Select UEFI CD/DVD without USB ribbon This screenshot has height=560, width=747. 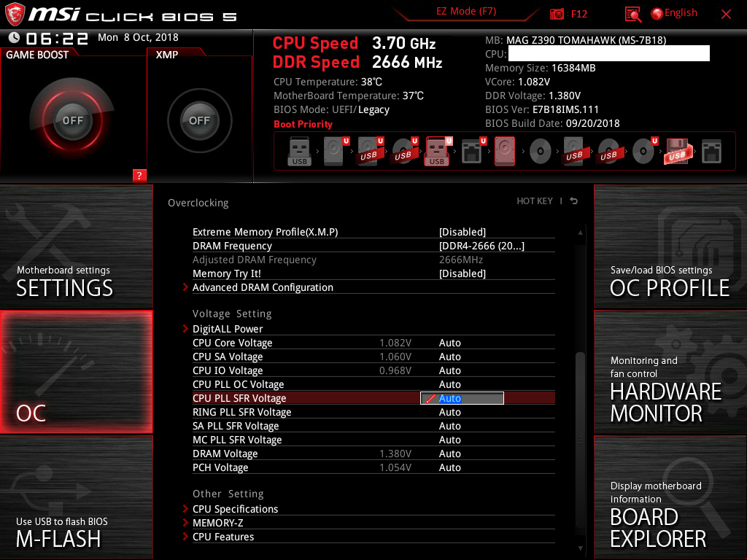coord(643,152)
